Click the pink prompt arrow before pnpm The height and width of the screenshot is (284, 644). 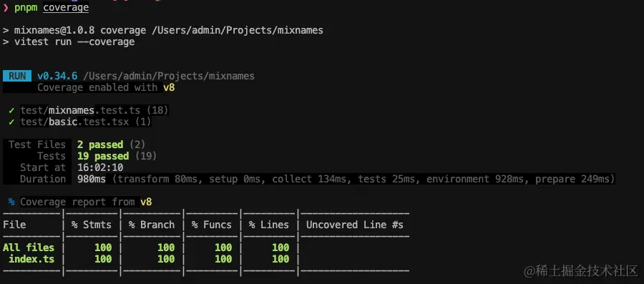(6, 8)
